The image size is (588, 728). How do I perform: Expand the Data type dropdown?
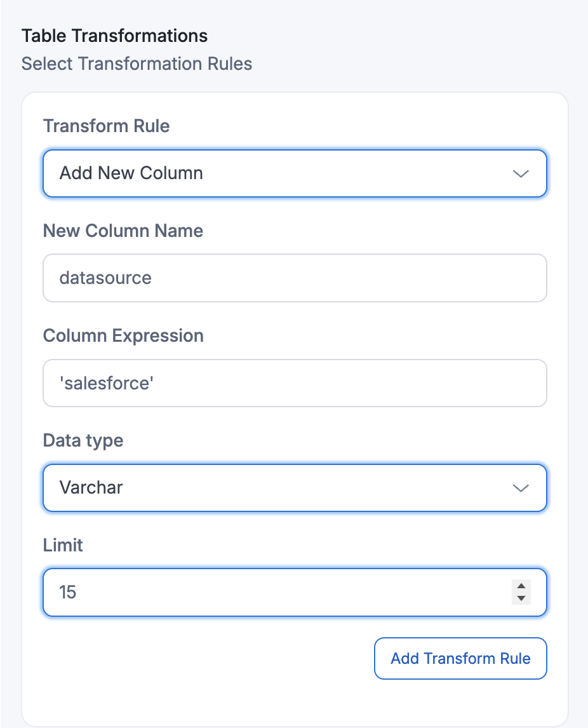click(295, 488)
